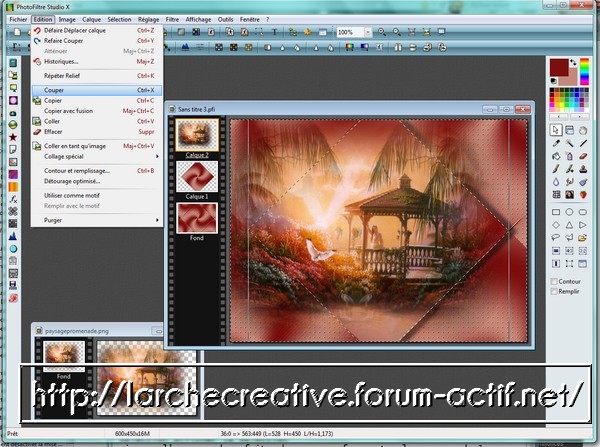
Task: Click the rainbow color spectrum strip
Action: [584, 72]
